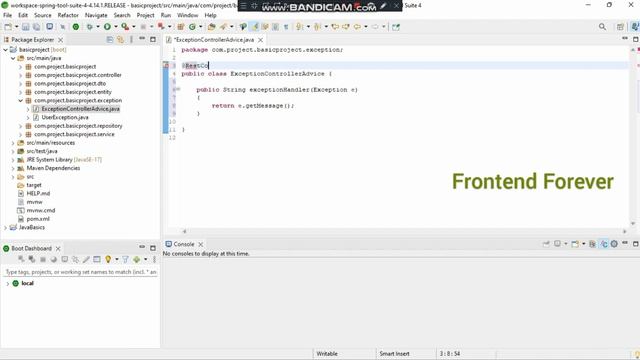Expand the local node in Boot Dashboard

click(x=7, y=283)
